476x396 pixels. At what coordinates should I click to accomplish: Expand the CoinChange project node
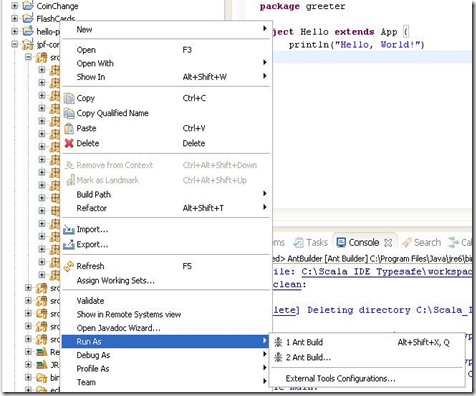(x=14, y=6)
